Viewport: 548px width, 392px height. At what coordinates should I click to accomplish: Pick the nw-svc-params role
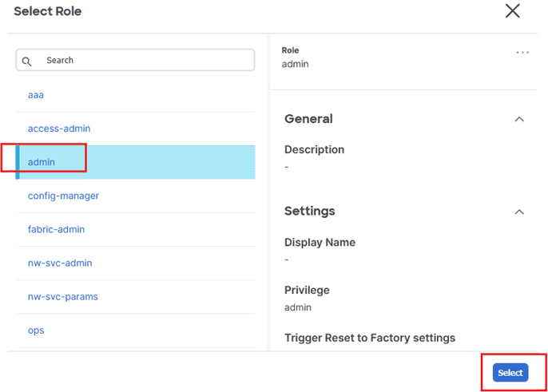pyautogui.click(x=62, y=296)
